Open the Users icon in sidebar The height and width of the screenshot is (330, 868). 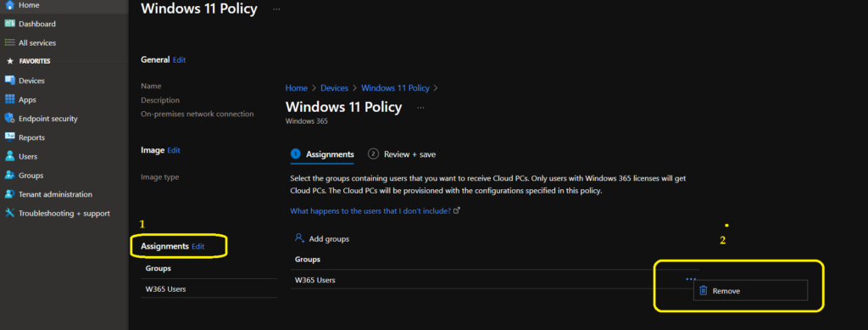(9, 156)
